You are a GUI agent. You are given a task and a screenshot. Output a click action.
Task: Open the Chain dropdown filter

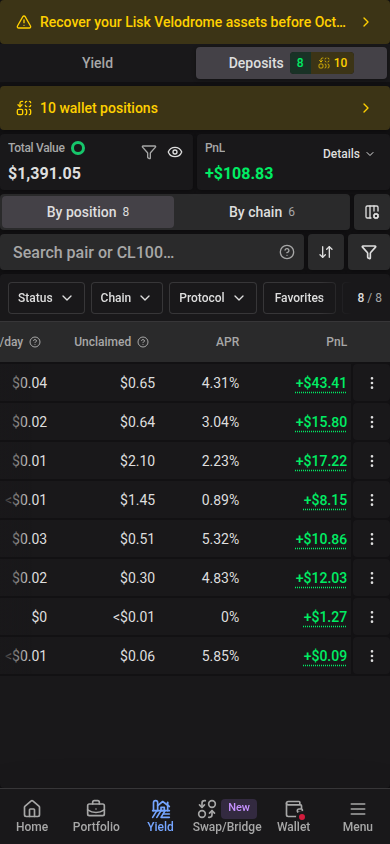tap(127, 298)
